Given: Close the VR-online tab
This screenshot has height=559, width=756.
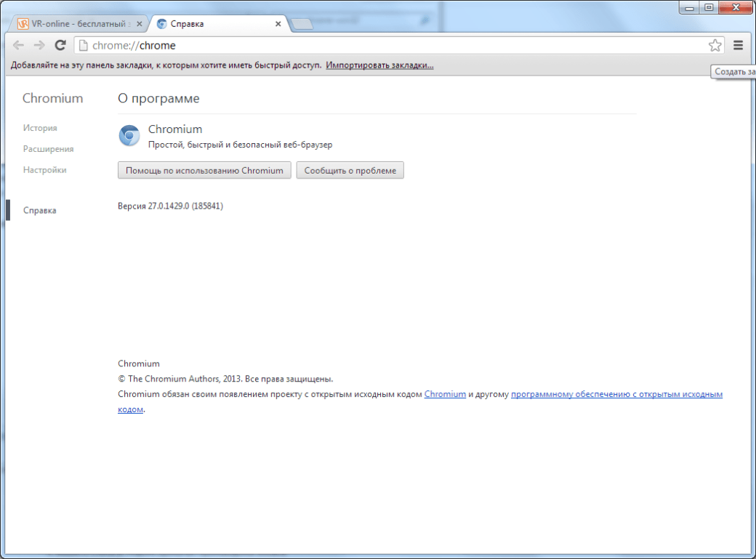Looking at the screenshot, I should point(140,24).
